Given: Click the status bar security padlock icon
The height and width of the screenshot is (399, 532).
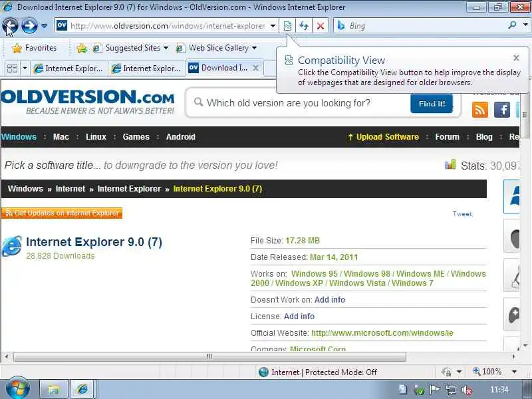Looking at the screenshot, I should tap(446, 372).
